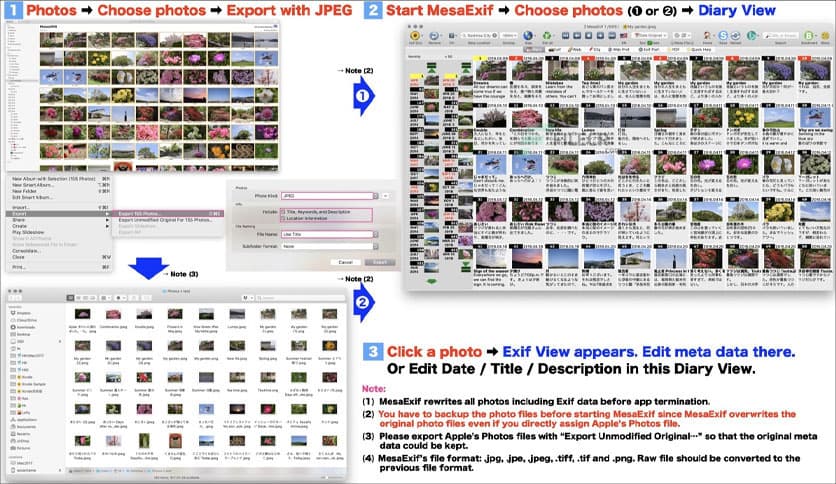Click the Map location field in MesaExif toolbar

point(479,35)
